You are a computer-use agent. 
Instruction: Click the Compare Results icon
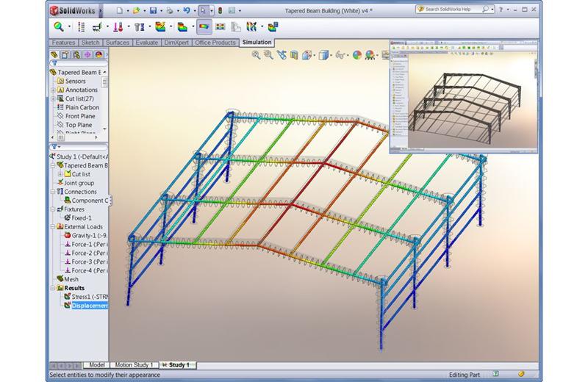(x=220, y=26)
